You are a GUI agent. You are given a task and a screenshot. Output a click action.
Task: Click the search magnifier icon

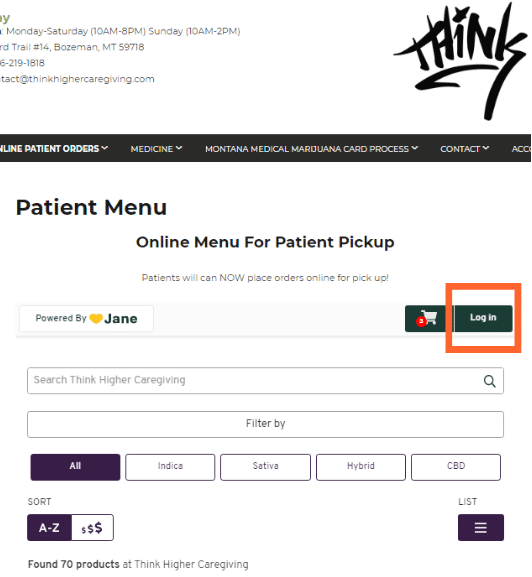coord(489,381)
